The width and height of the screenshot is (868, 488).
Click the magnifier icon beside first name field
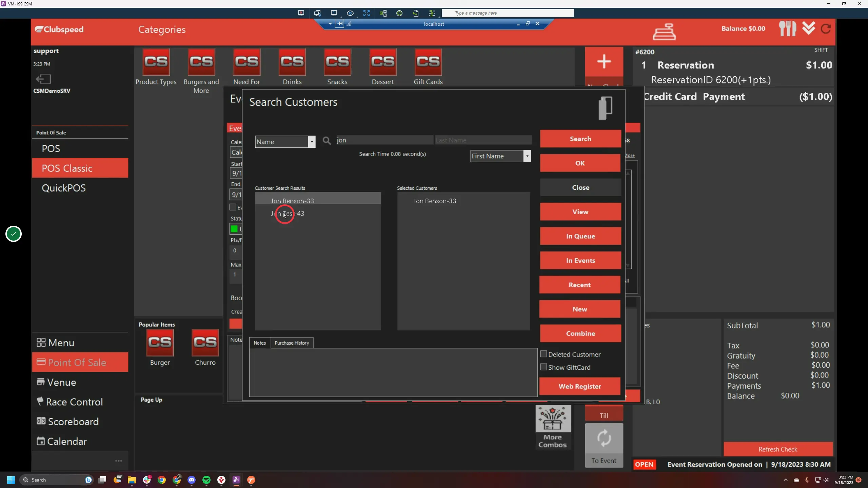pyautogui.click(x=327, y=141)
